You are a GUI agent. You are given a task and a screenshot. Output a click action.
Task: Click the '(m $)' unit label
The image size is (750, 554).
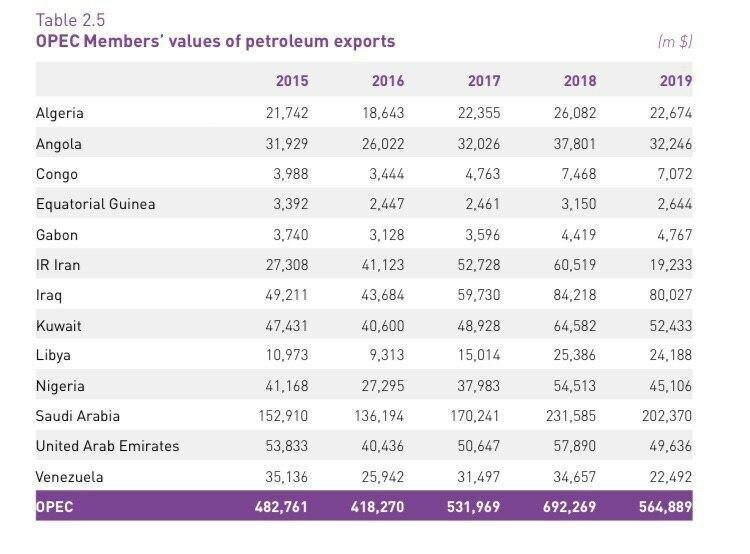coord(675,42)
